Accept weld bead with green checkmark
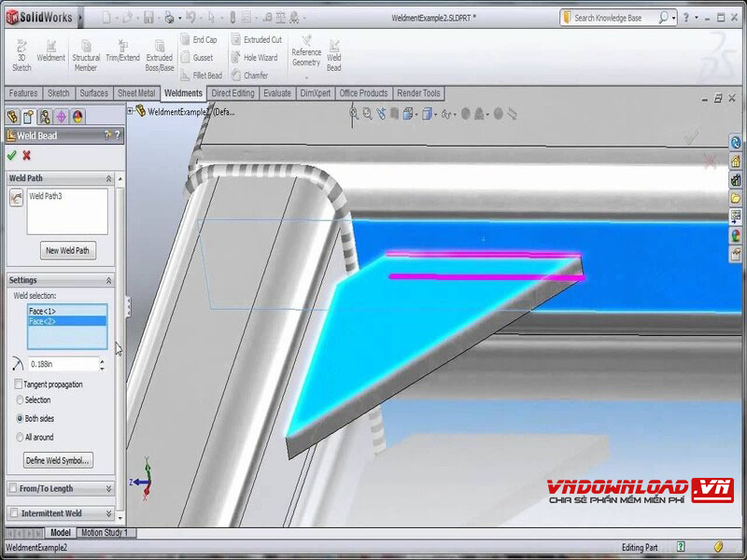747x560 pixels. (x=12, y=155)
